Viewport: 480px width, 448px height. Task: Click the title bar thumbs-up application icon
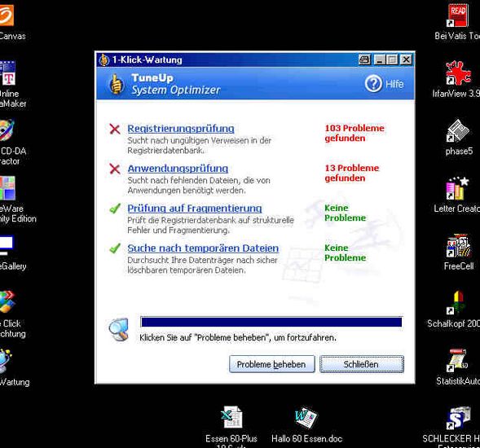103,59
